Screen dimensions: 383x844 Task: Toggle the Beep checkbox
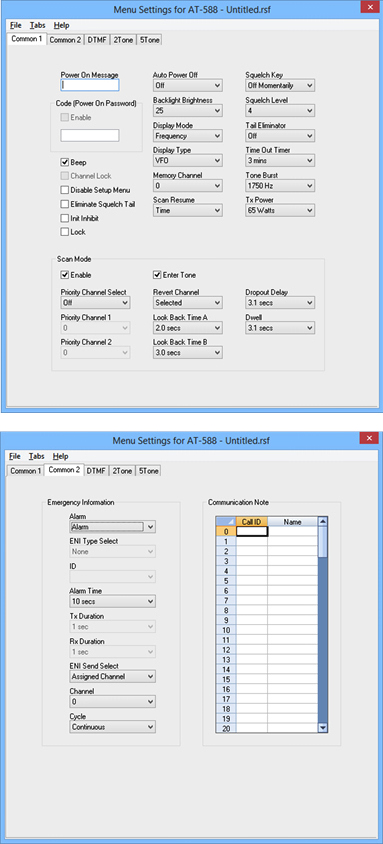pos(65,162)
